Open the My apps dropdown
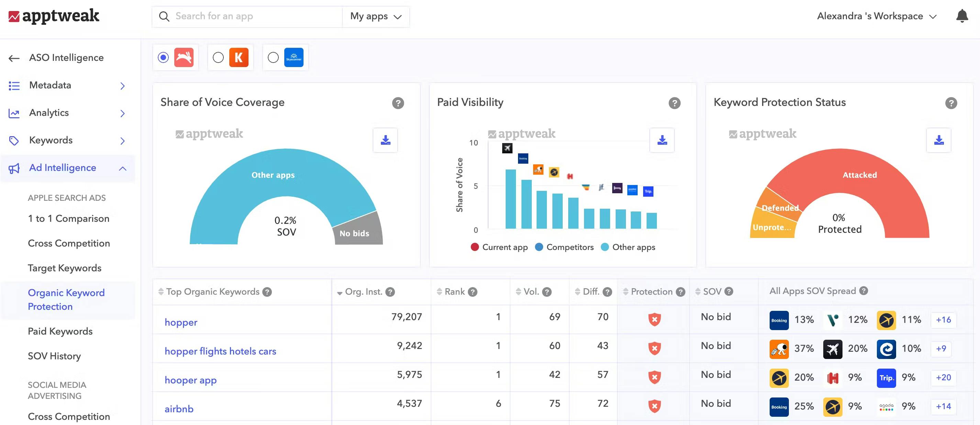The image size is (980, 425). (375, 17)
